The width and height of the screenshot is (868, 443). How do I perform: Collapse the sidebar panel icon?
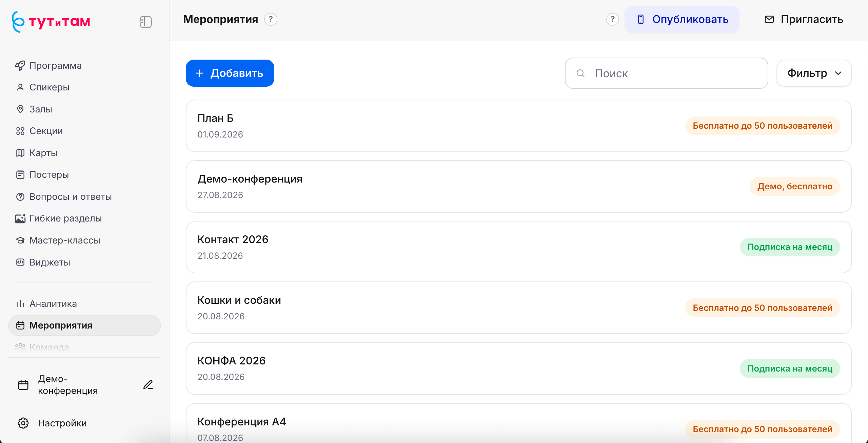pyautogui.click(x=146, y=22)
